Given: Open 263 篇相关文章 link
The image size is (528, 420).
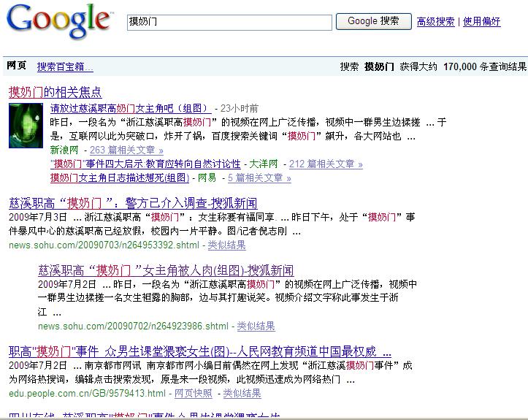Looking at the screenshot, I should 126,150.
